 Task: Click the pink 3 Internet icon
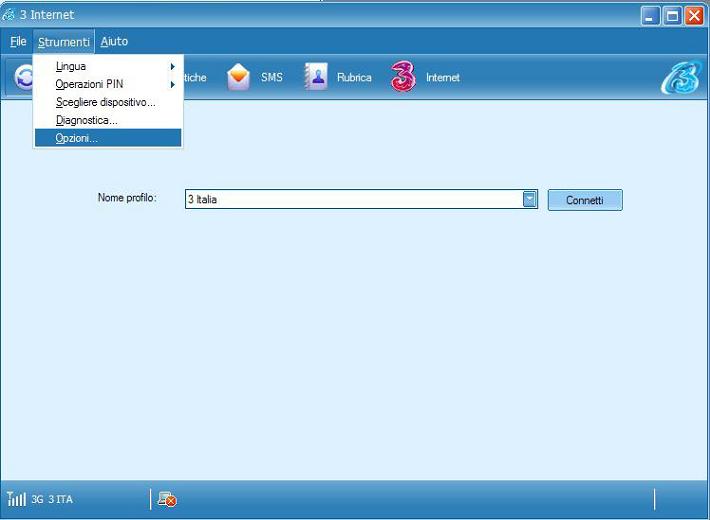(x=403, y=77)
